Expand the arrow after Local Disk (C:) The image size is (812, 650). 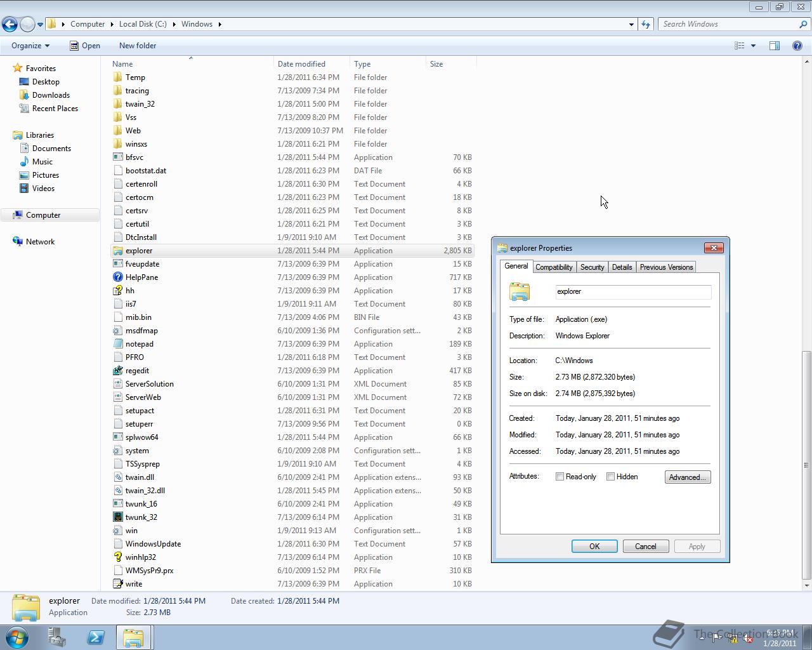(174, 24)
